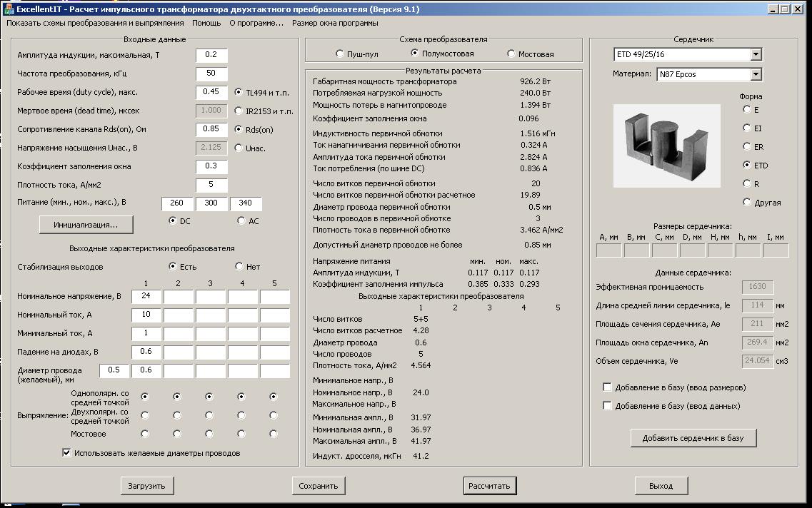812x508 pixels.
Task: Click the Плотность тока input field
Action: pos(211,185)
